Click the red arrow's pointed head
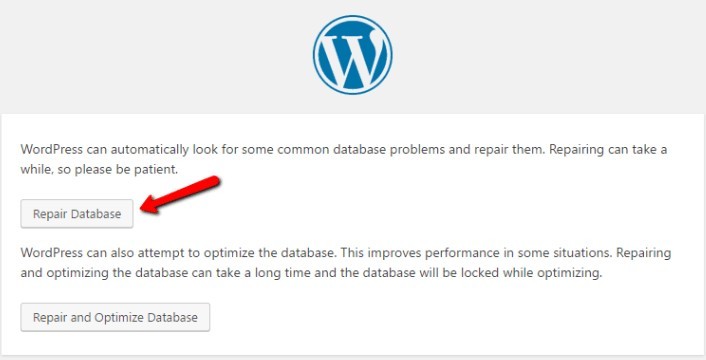 point(149,206)
